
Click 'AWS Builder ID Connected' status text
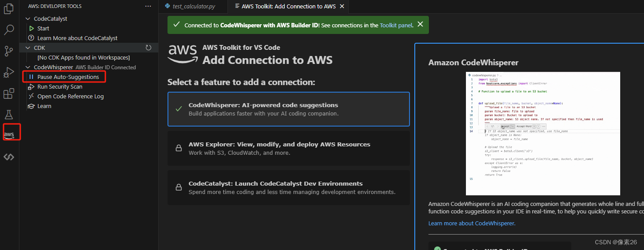pyautogui.click(x=106, y=67)
